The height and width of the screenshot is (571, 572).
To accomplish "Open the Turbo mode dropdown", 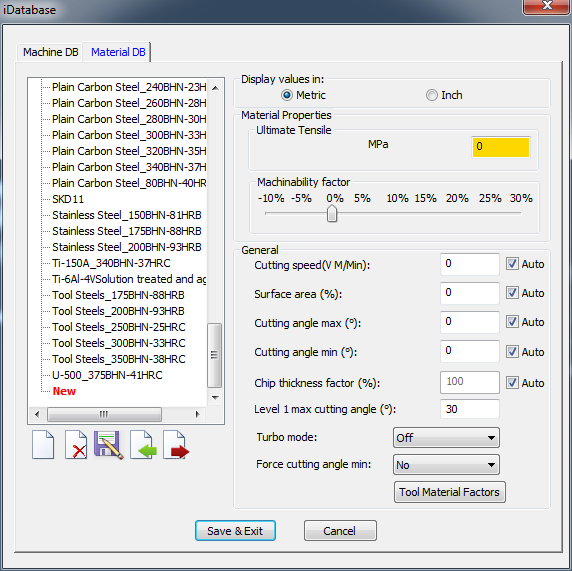I will click(x=446, y=437).
